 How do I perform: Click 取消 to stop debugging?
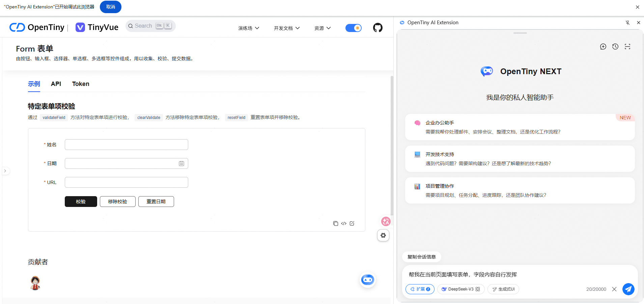(111, 7)
